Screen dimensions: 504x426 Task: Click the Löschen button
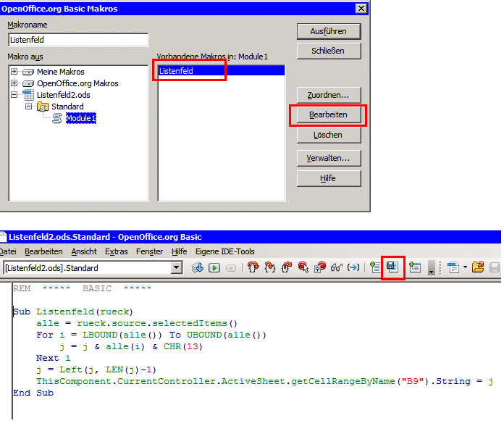click(329, 135)
